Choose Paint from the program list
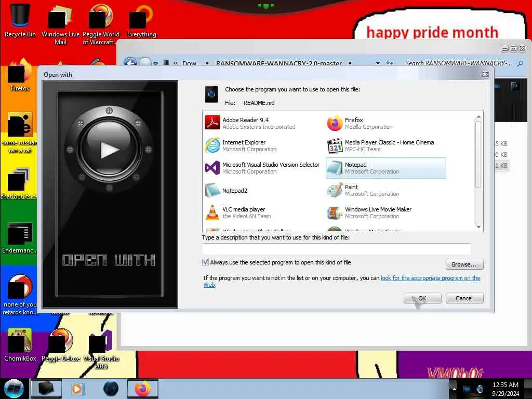The width and height of the screenshot is (532, 399). [x=386, y=190]
